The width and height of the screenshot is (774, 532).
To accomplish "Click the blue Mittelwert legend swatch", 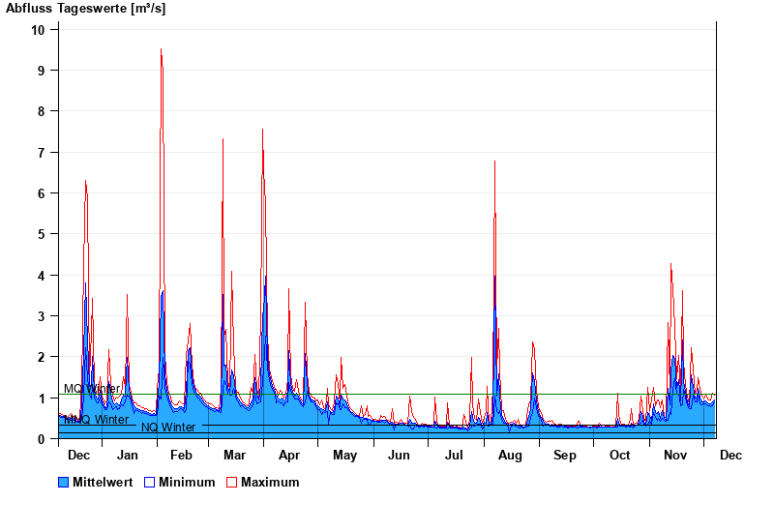I will point(64,482).
